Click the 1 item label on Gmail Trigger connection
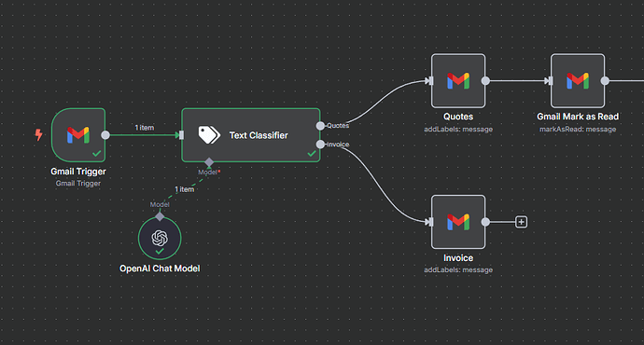 click(x=145, y=128)
